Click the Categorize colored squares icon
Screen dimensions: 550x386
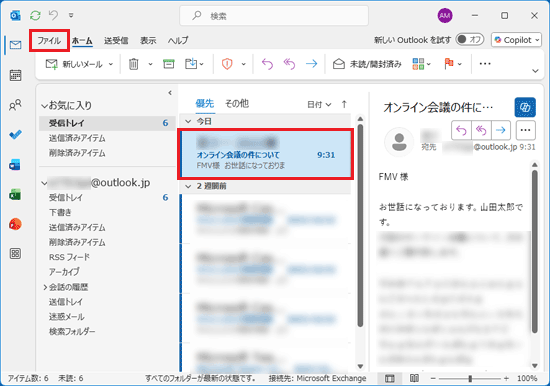pos(418,64)
